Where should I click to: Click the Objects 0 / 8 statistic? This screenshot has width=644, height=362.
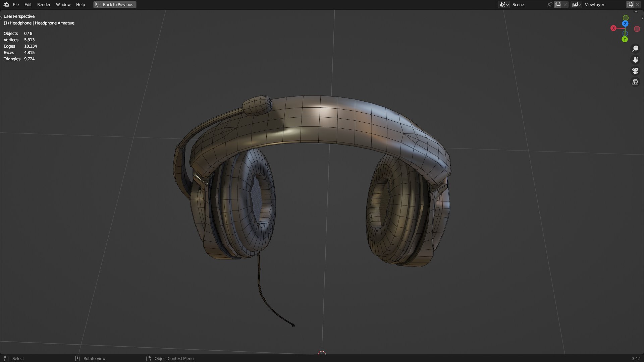coord(18,34)
